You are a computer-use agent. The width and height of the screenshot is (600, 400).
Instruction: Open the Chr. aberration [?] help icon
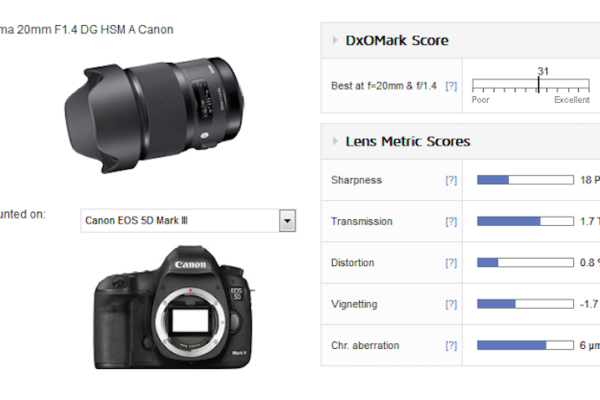(x=451, y=346)
